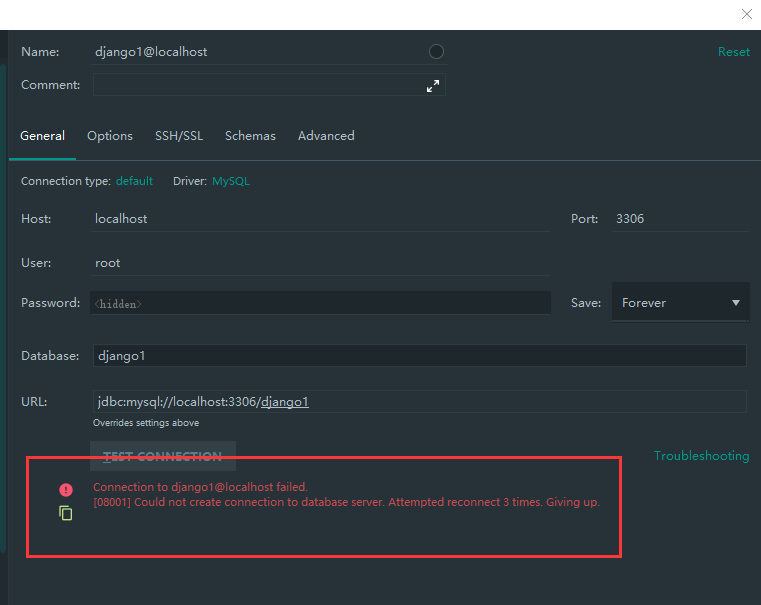Close the data source dialog
Viewport: 761px width, 605px height.
coord(746,14)
